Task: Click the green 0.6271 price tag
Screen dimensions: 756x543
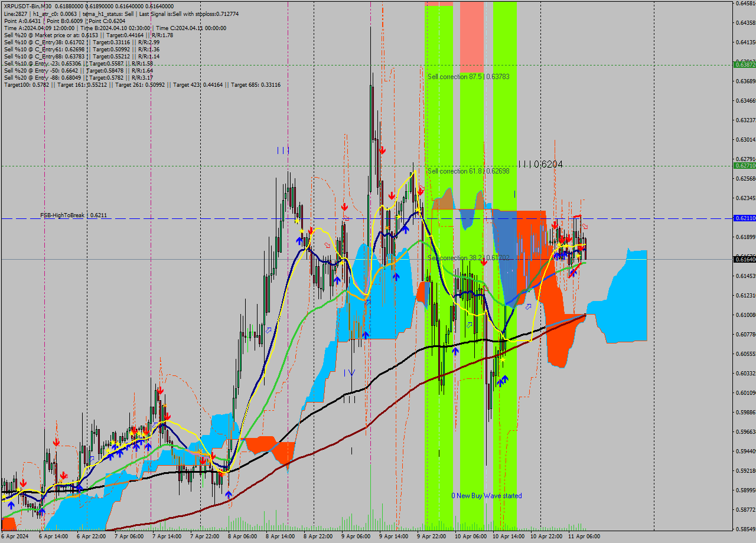Action: pos(744,166)
